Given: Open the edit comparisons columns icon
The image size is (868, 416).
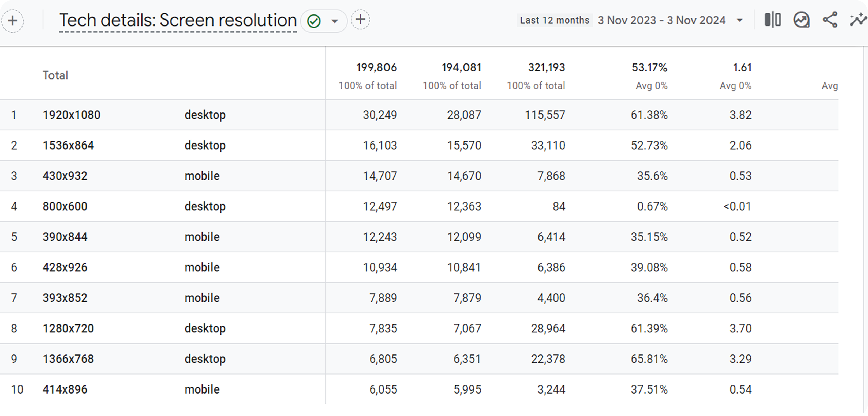Looking at the screenshot, I should tap(773, 20).
